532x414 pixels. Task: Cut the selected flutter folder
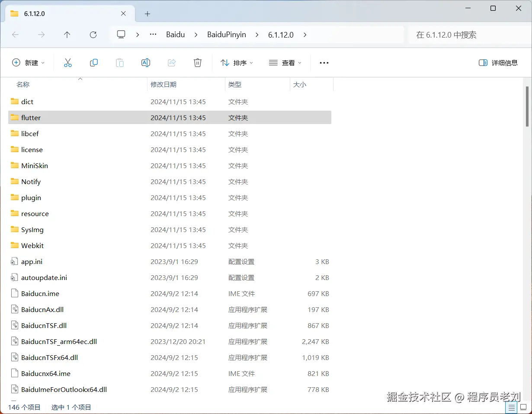click(x=68, y=63)
